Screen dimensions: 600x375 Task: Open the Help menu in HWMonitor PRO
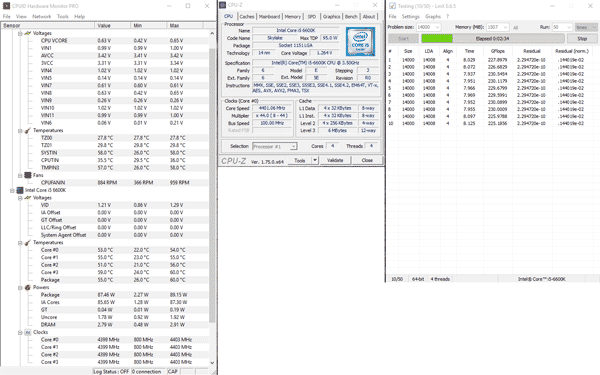point(79,16)
